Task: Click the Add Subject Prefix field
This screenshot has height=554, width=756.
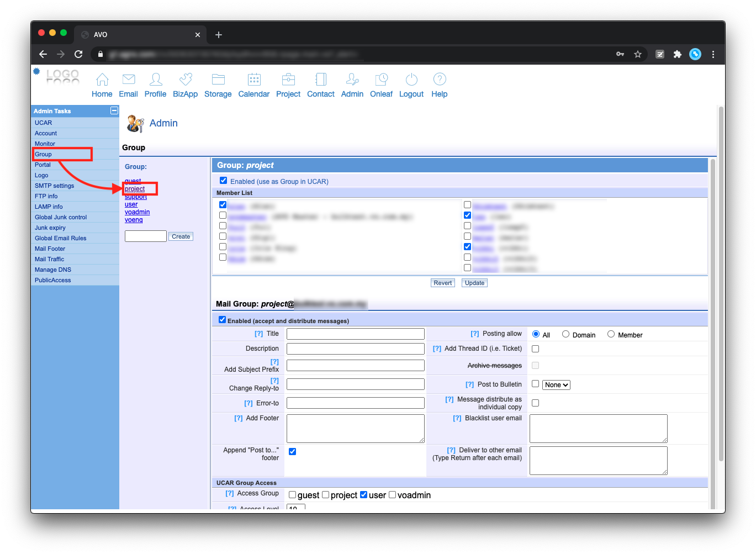Action: tap(356, 366)
